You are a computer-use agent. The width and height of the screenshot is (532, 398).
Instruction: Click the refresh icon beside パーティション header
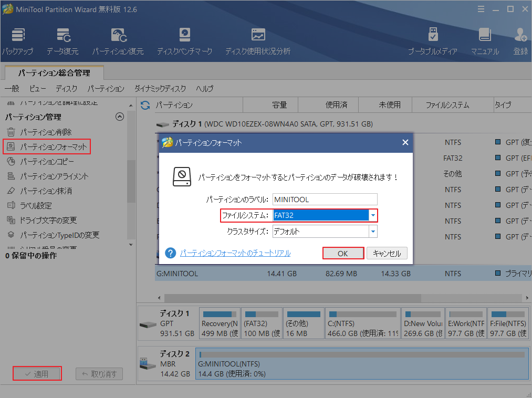[145, 105]
